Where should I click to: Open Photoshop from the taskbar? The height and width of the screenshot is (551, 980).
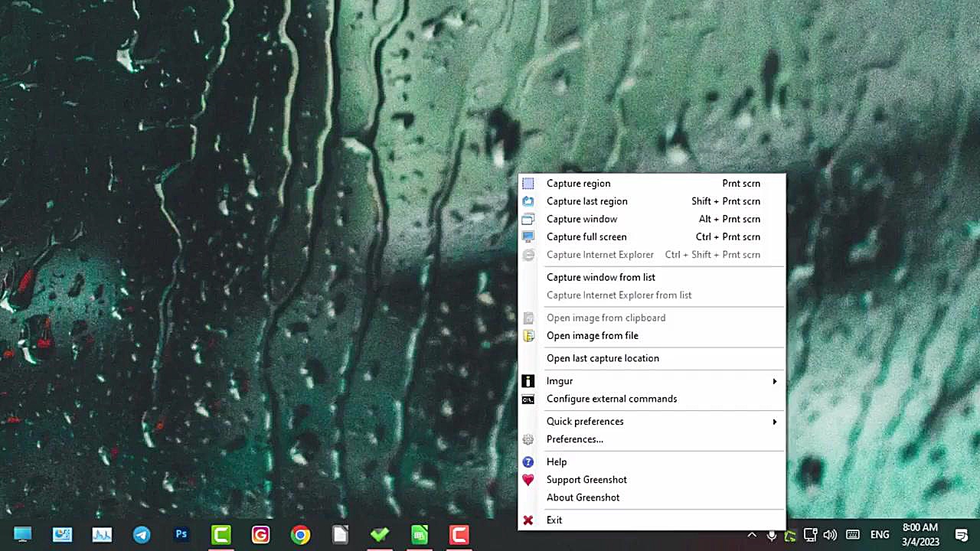pyautogui.click(x=181, y=535)
